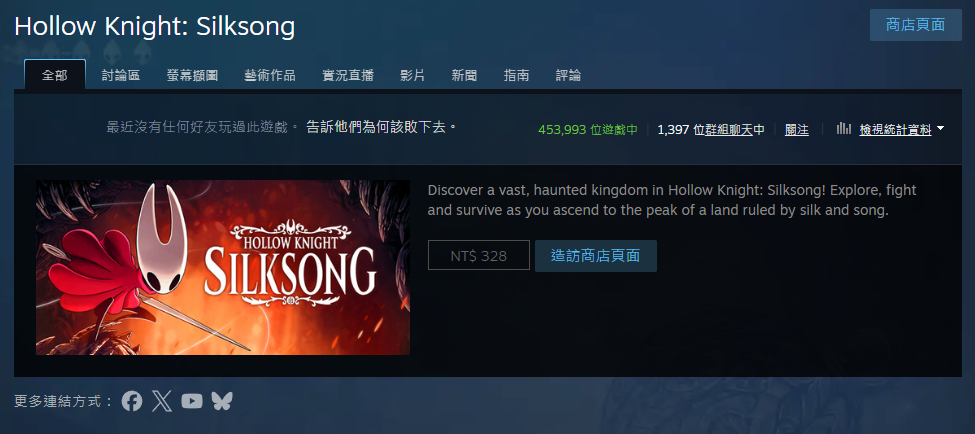Open the 群組聊天 link
The height and width of the screenshot is (434, 975).
click(x=729, y=130)
